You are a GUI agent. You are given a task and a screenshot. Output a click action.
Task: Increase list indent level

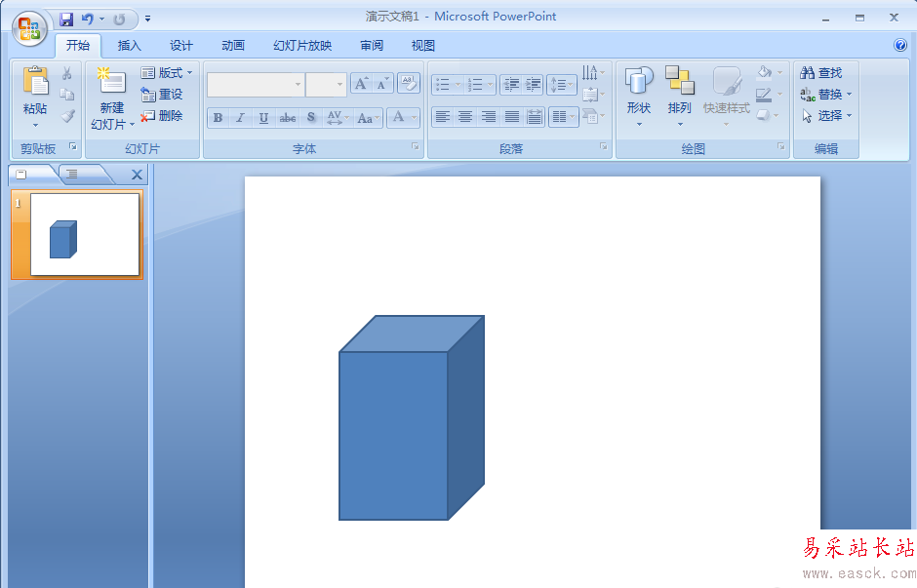[533, 86]
